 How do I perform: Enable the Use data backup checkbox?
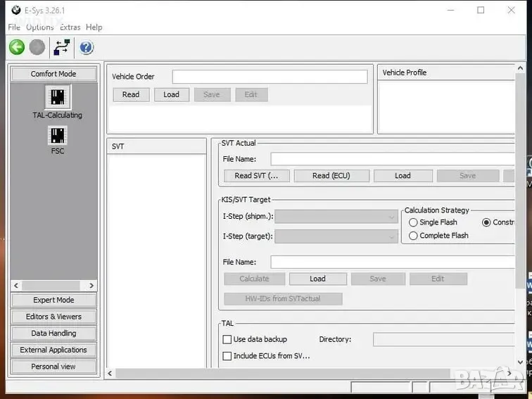(227, 339)
